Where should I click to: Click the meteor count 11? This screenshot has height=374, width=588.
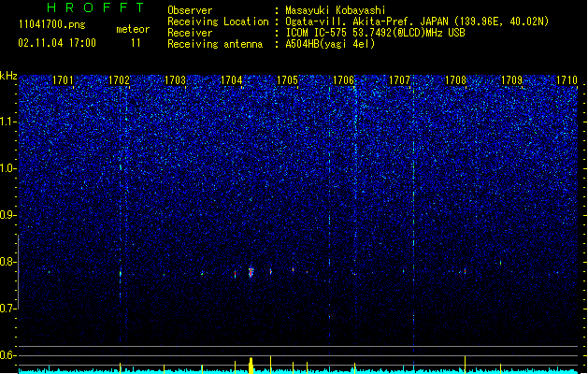[x=136, y=43]
